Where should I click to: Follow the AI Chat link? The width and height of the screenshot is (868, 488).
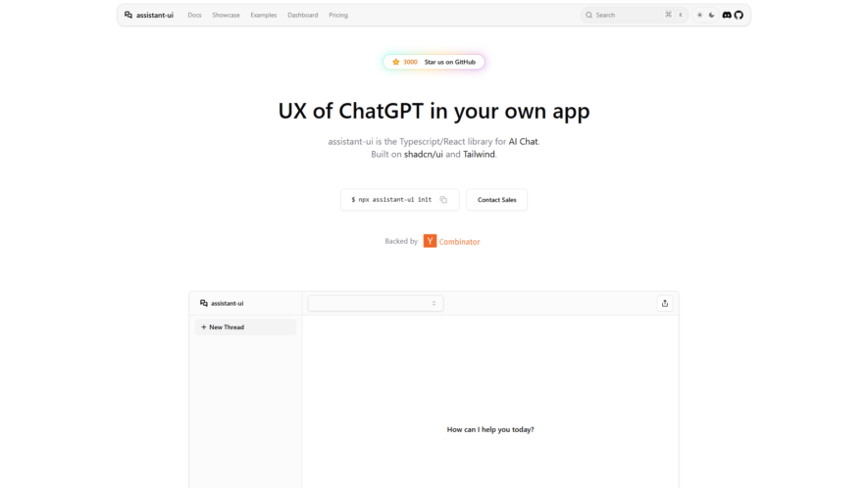523,142
